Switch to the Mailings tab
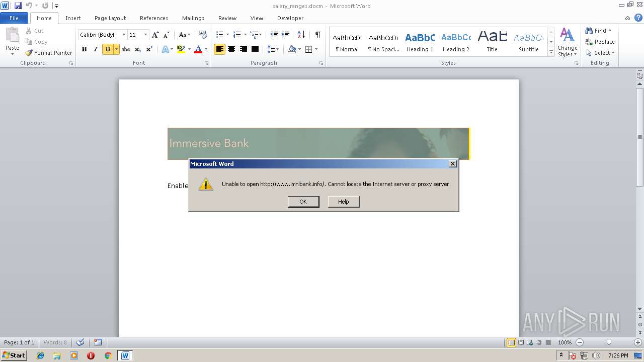The width and height of the screenshot is (644, 362). pos(193,18)
